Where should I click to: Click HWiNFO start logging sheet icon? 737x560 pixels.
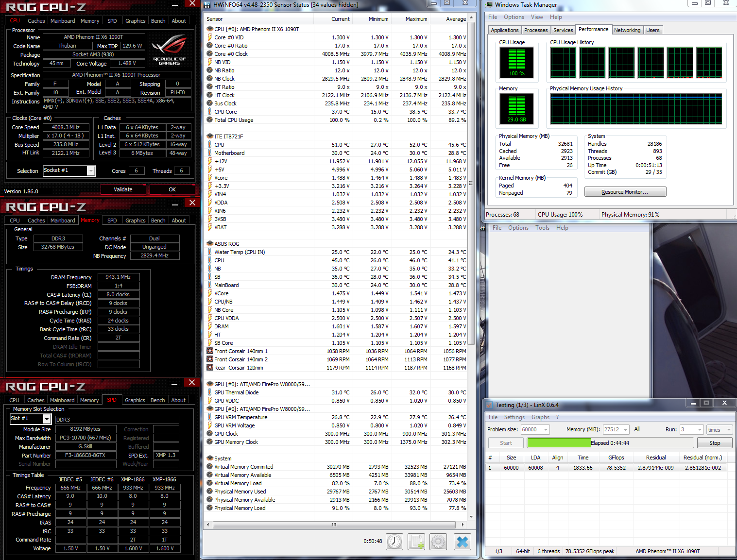[416, 542]
